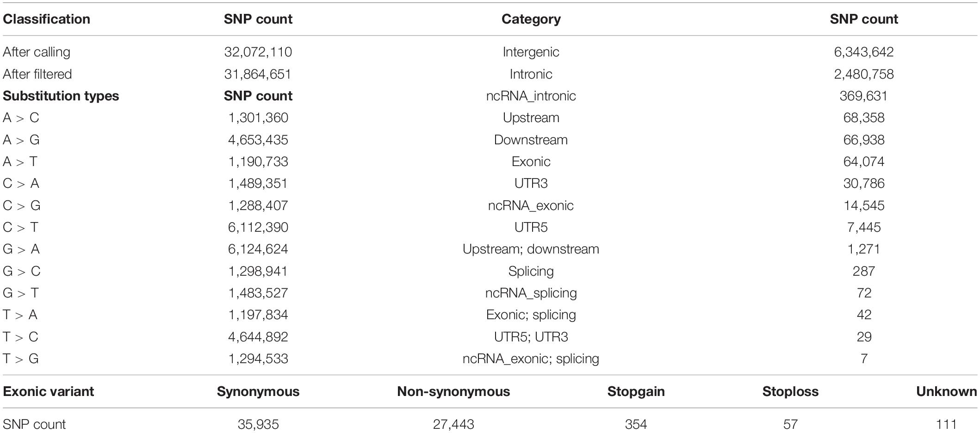The height and width of the screenshot is (433, 980).
Task: Click the Intergenic category cell
Action: point(531,52)
